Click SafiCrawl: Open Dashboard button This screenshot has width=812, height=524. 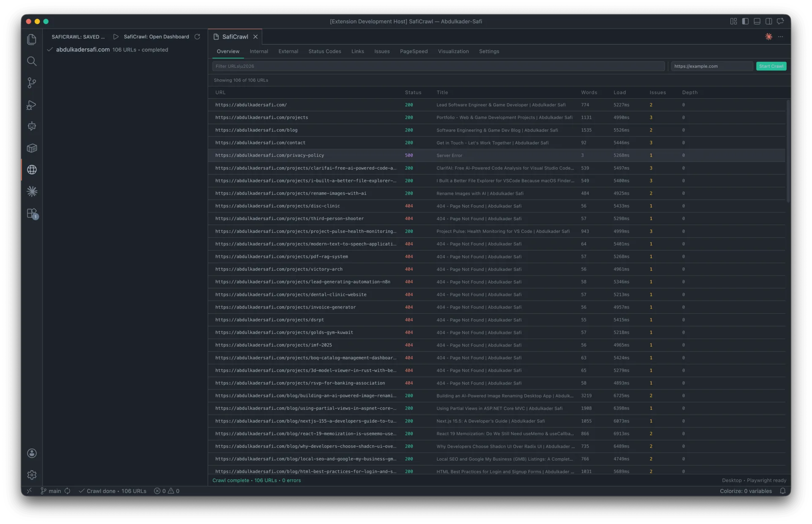click(156, 37)
